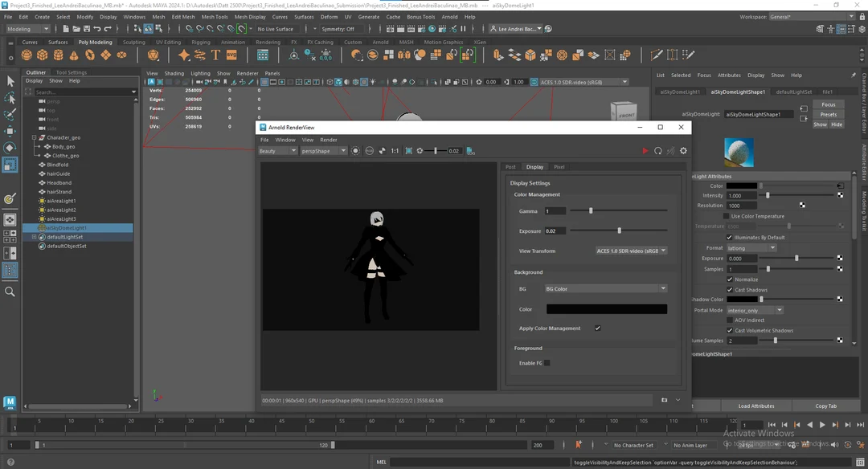This screenshot has height=469, width=868.
Task: Select the 3D Type tool on the shelf
Action: [x=215, y=55]
